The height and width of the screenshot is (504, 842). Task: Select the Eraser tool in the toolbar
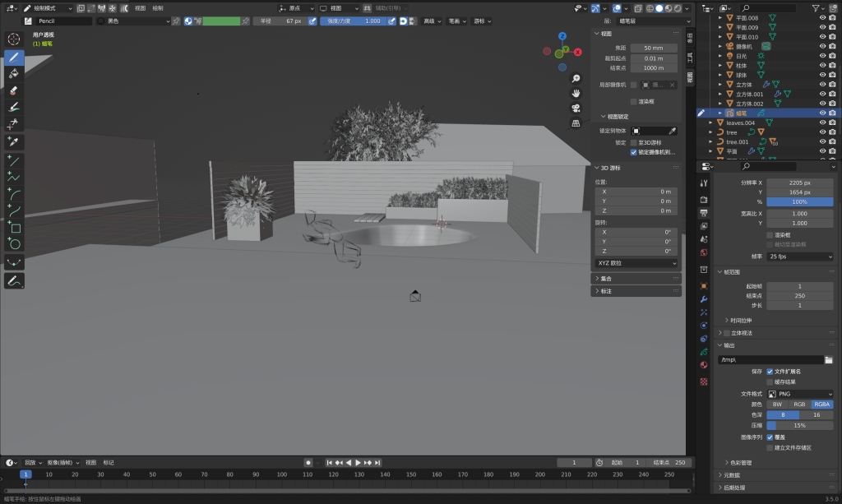[x=14, y=90]
